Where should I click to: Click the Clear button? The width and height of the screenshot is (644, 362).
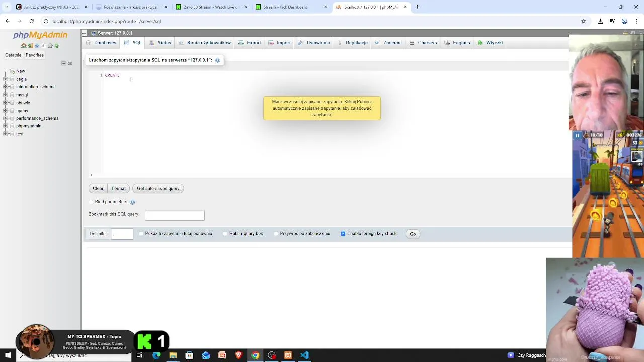coord(98,188)
